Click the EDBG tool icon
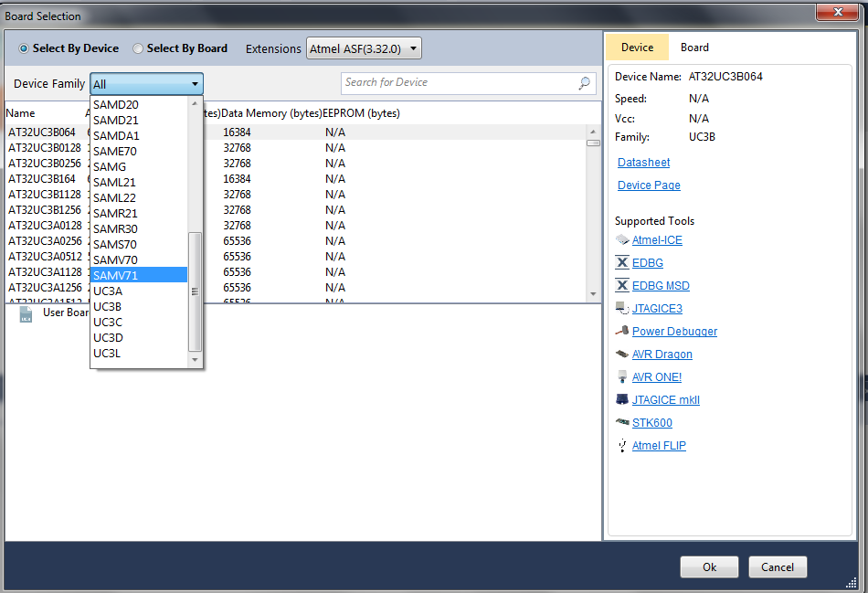This screenshot has width=868, height=593. [622, 263]
